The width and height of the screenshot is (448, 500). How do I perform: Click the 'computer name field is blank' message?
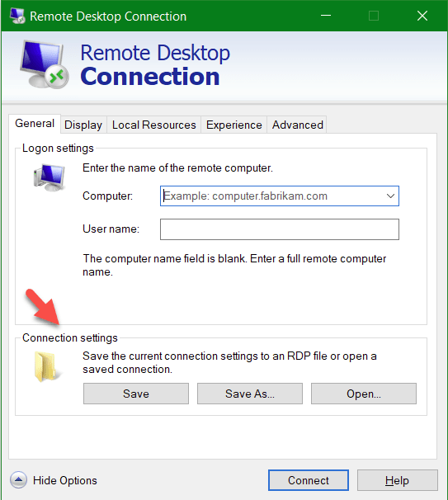[x=234, y=266]
